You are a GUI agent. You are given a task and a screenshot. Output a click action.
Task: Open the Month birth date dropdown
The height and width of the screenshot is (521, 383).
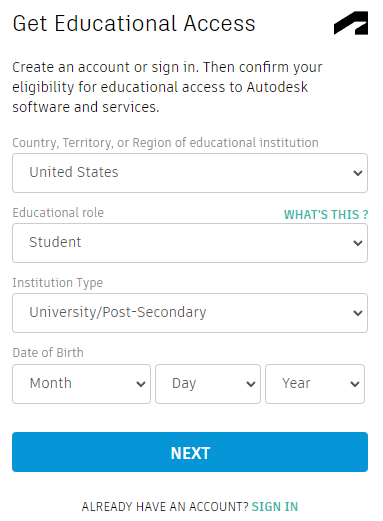pos(81,384)
